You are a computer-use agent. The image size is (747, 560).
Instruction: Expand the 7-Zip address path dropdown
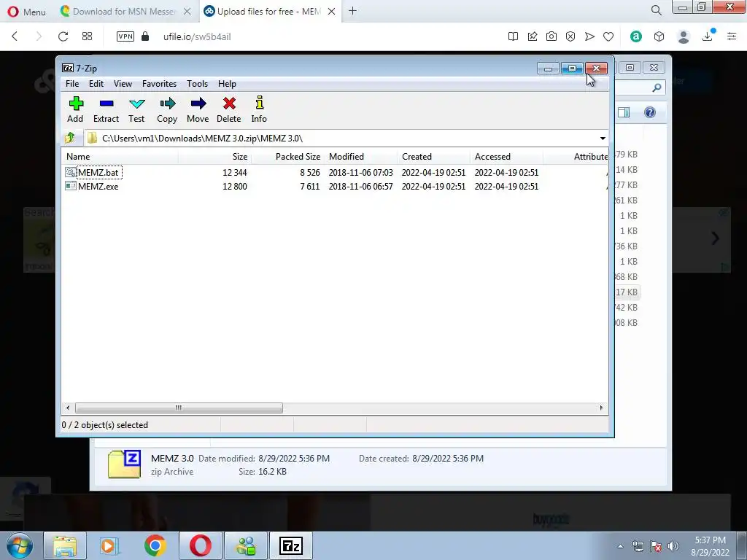click(x=603, y=138)
